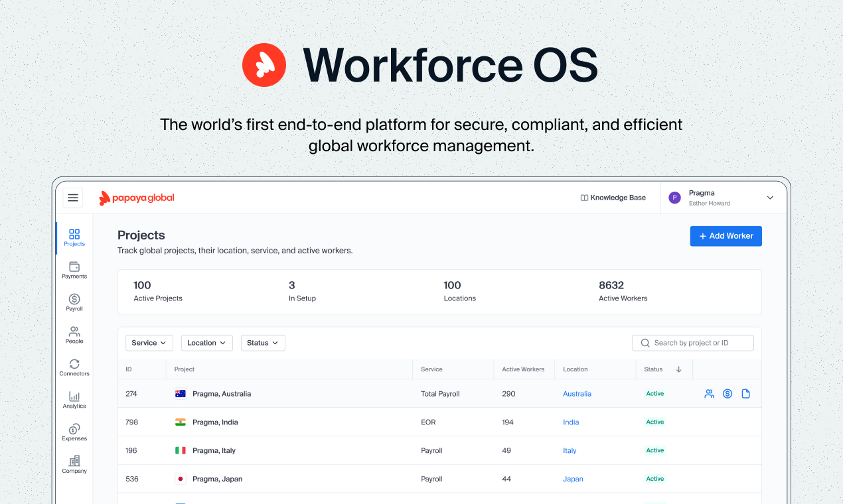Click the Add Worker button
The width and height of the screenshot is (843, 504).
726,236
